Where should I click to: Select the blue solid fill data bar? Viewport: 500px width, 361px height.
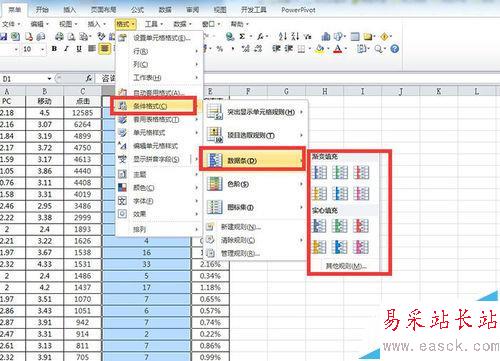click(319, 226)
